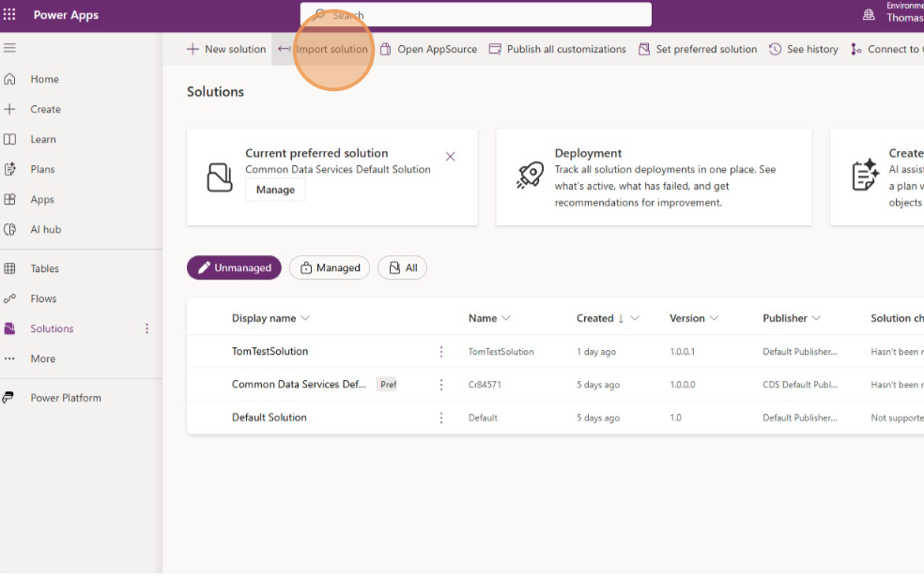This screenshot has height=578, width=924.
Task: Select the Unmanaged filter pill
Action: (x=234, y=267)
